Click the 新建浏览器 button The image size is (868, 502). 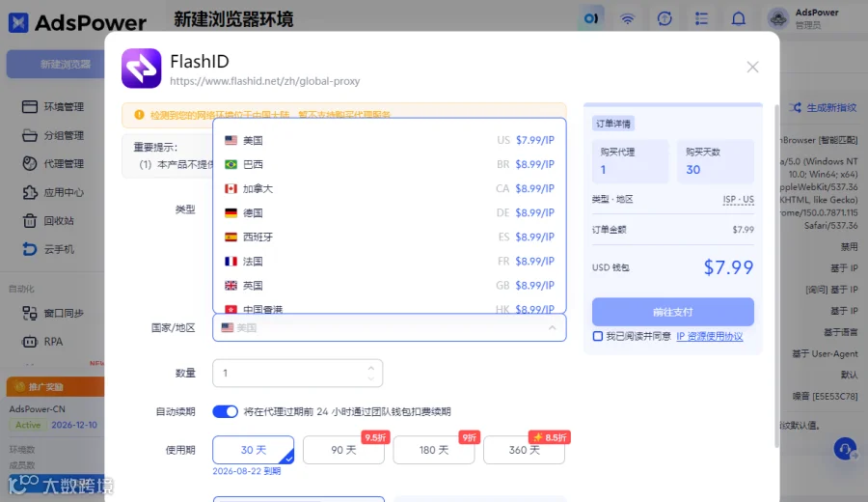tap(56, 65)
